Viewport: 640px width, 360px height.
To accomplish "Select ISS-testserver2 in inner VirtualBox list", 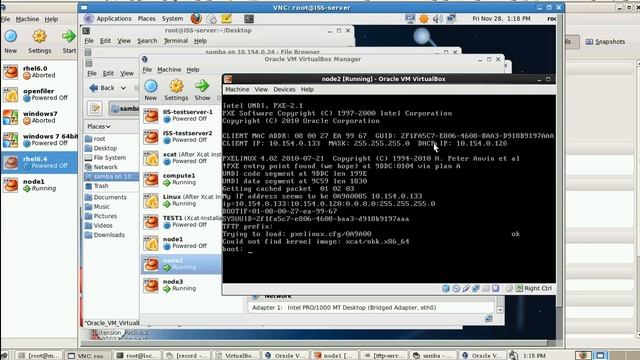I will (182, 137).
